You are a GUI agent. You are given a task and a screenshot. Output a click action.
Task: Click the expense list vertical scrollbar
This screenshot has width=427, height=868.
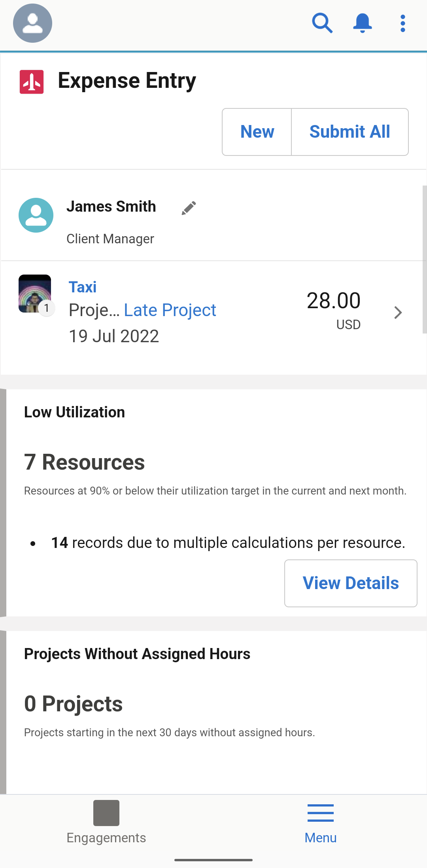[x=424, y=260]
